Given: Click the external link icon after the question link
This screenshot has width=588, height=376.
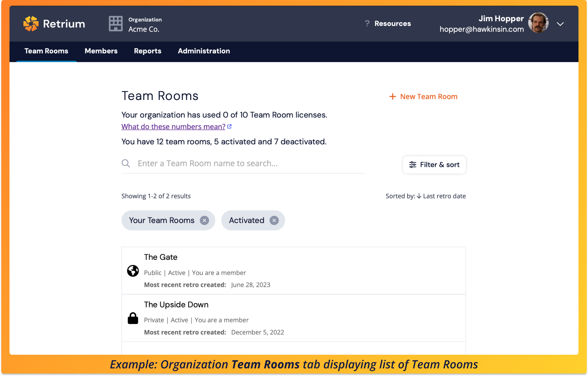Looking at the screenshot, I should coord(229,126).
